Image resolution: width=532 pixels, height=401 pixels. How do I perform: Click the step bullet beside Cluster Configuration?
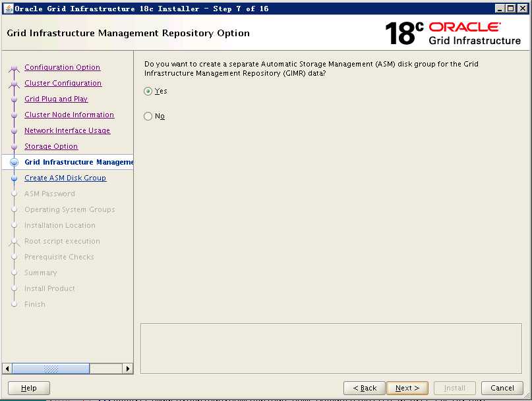[x=14, y=84]
